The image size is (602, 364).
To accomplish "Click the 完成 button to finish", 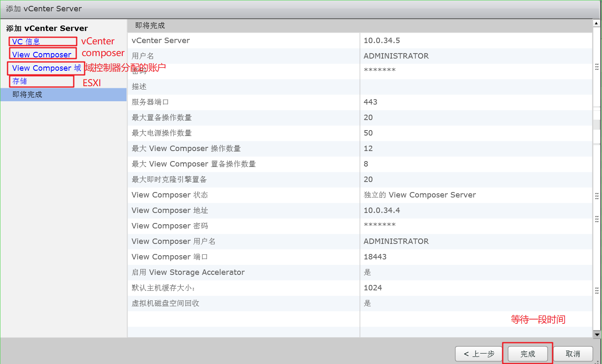I will pos(527,354).
